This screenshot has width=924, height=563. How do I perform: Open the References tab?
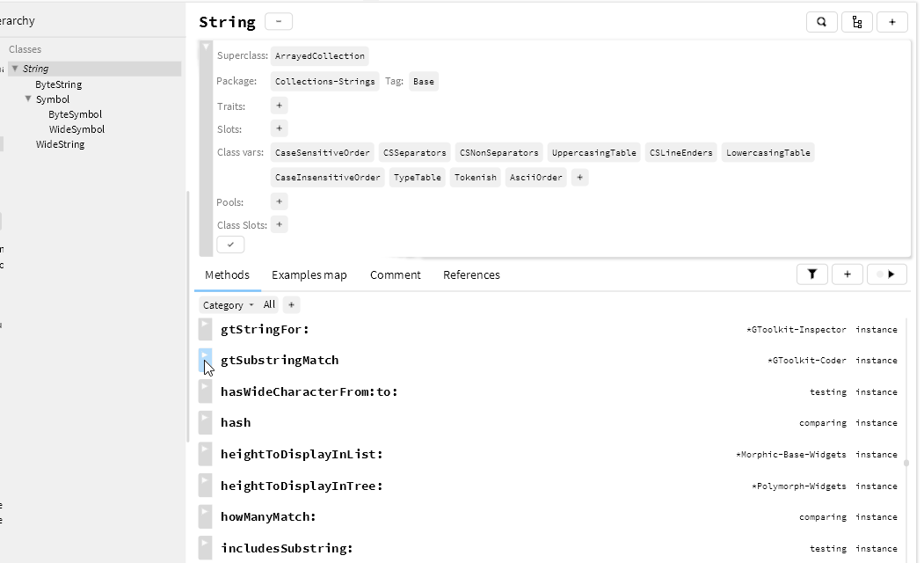coord(471,274)
